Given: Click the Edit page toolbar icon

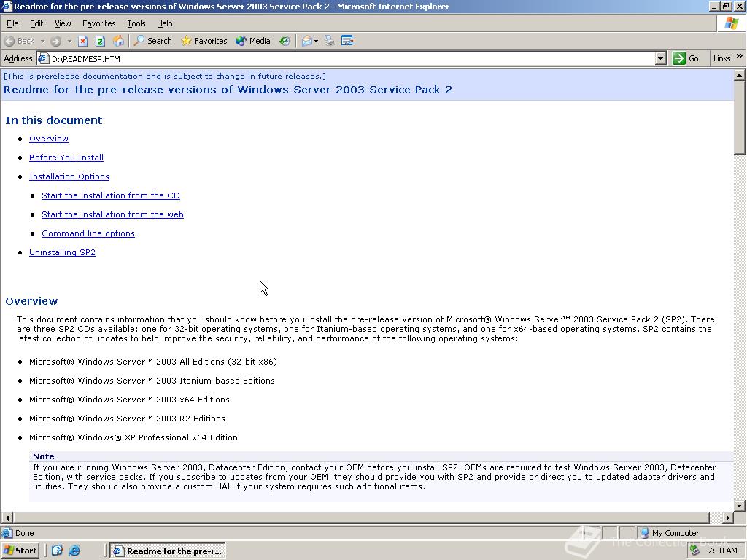Looking at the screenshot, I should (347, 41).
